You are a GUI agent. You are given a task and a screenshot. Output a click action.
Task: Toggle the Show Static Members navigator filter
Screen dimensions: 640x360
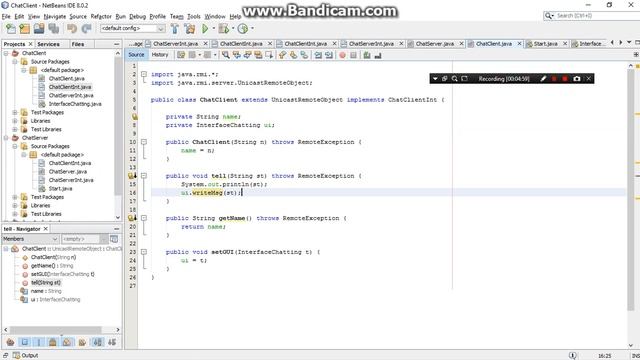pyautogui.click(x=39, y=342)
